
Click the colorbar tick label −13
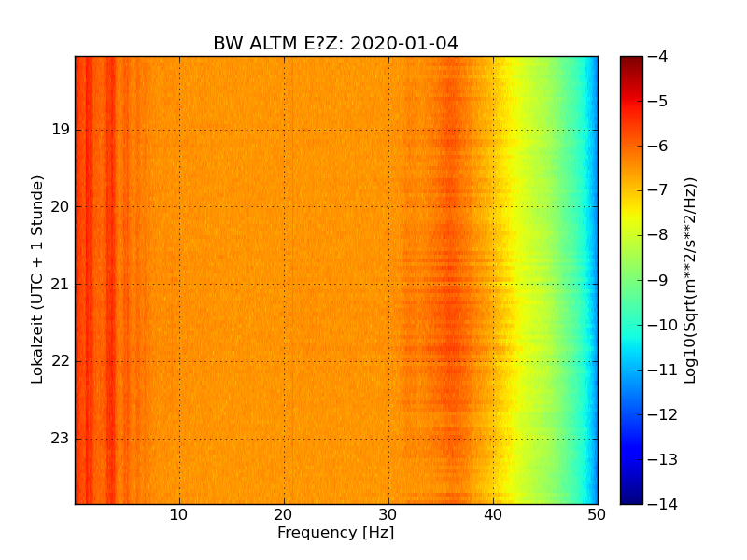(663, 459)
